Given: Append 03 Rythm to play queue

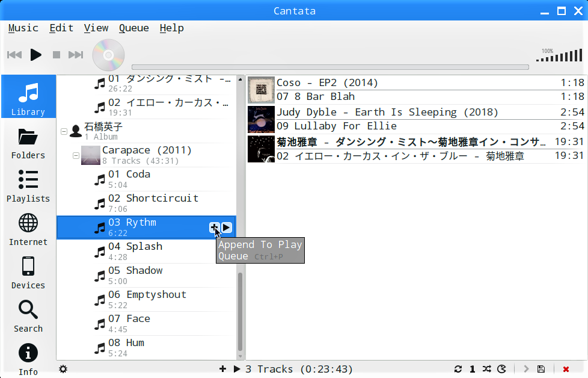Looking at the screenshot, I should tap(214, 228).
